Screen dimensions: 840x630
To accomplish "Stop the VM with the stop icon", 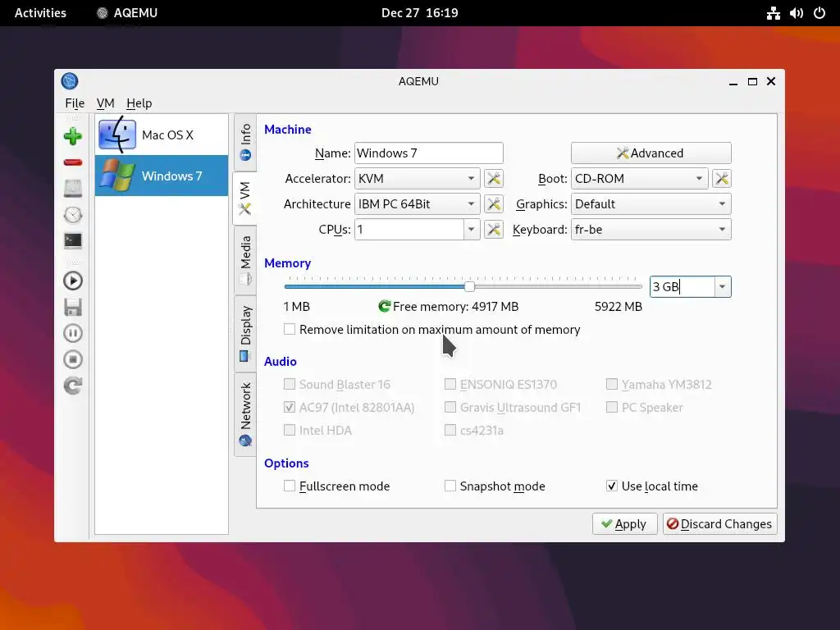I will [73, 359].
